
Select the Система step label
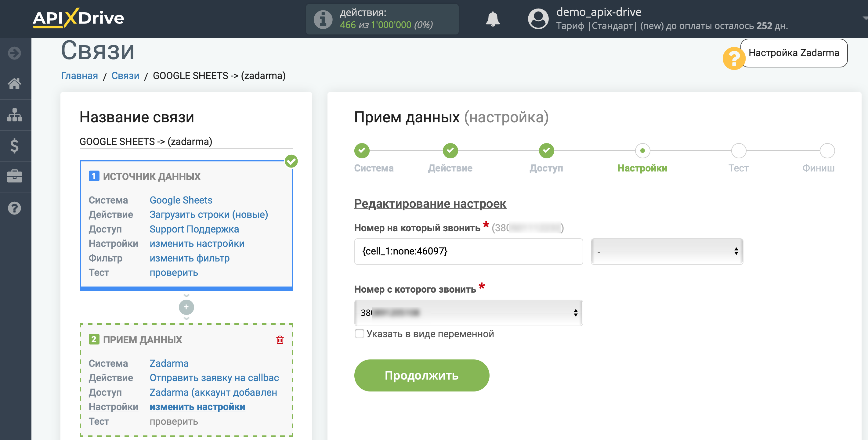pos(374,168)
